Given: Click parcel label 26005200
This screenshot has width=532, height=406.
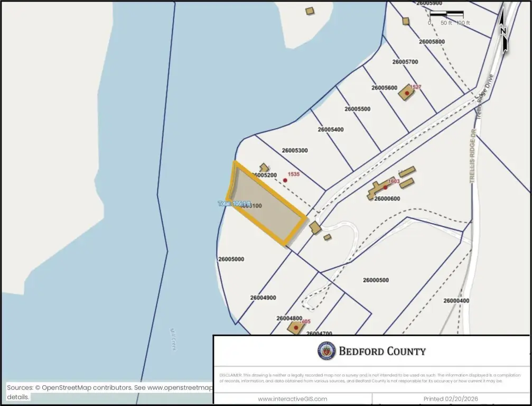Looking at the screenshot, I should coord(265,175).
